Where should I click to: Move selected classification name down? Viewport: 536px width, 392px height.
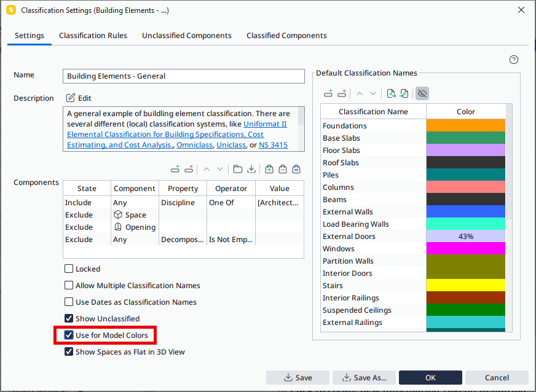coord(373,93)
